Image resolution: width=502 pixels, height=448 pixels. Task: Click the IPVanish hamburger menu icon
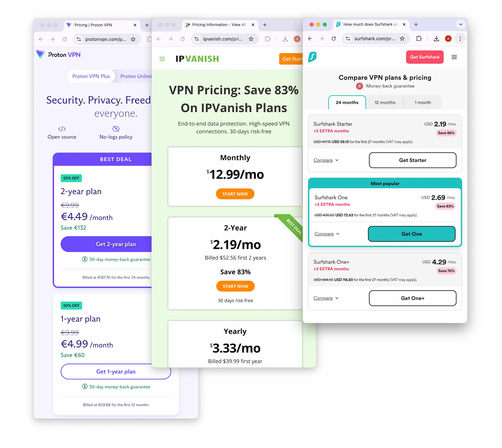pyautogui.click(x=162, y=57)
